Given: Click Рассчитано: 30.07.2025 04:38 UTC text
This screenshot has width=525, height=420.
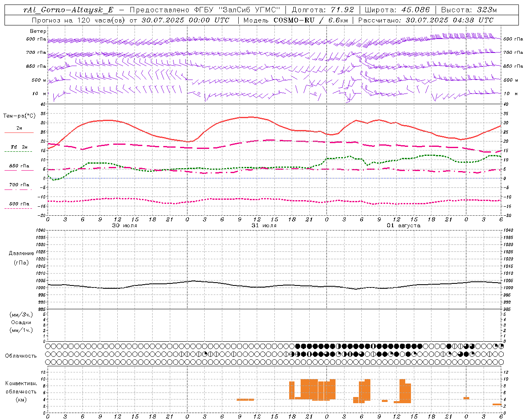Looking at the screenshot, I should [x=426, y=20].
